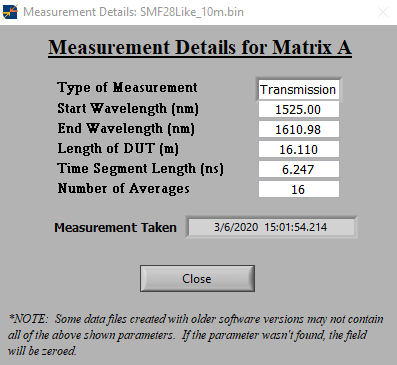Click the Close button
The image size is (397, 365).
click(x=197, y=278)
